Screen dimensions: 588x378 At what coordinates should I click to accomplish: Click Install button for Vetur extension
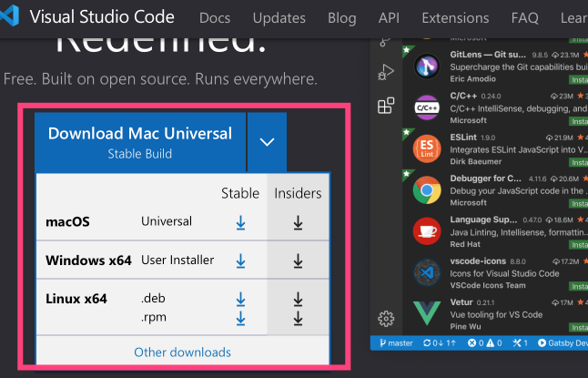(x=579, y=327)
